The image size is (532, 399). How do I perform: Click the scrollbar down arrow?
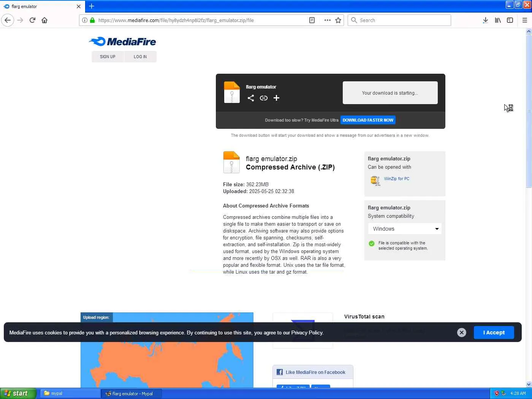529,384
